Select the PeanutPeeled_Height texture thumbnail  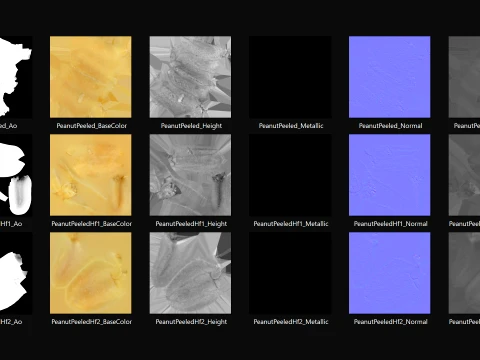point(190,77)
